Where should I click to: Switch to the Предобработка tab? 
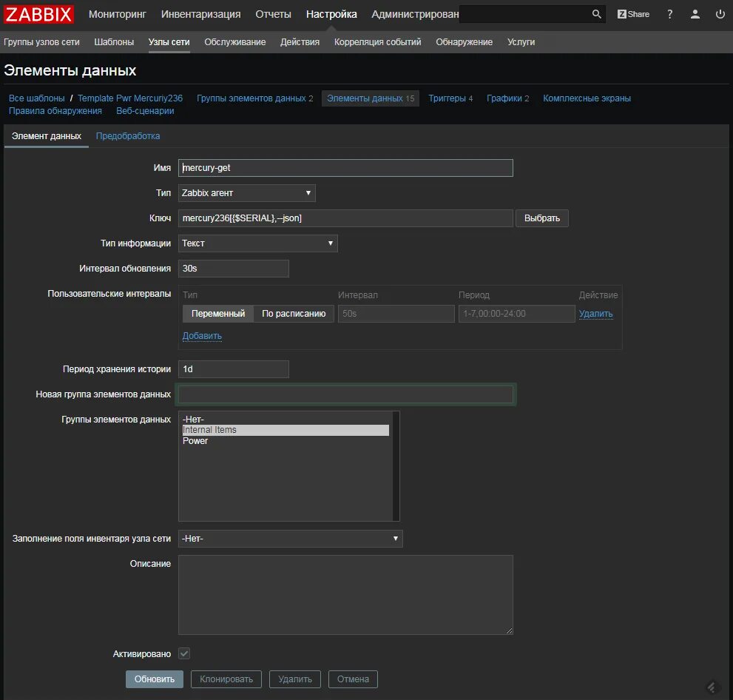point(128,136)
